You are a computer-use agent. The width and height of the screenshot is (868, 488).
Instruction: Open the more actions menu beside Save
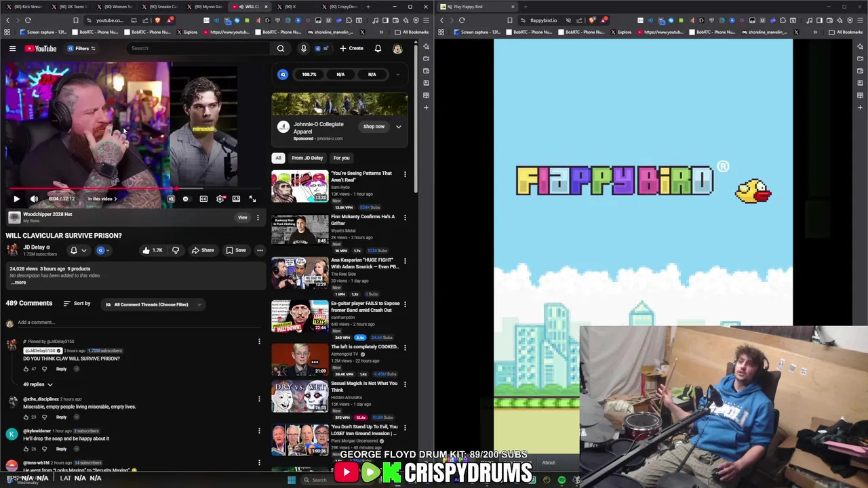coord(260,250)
